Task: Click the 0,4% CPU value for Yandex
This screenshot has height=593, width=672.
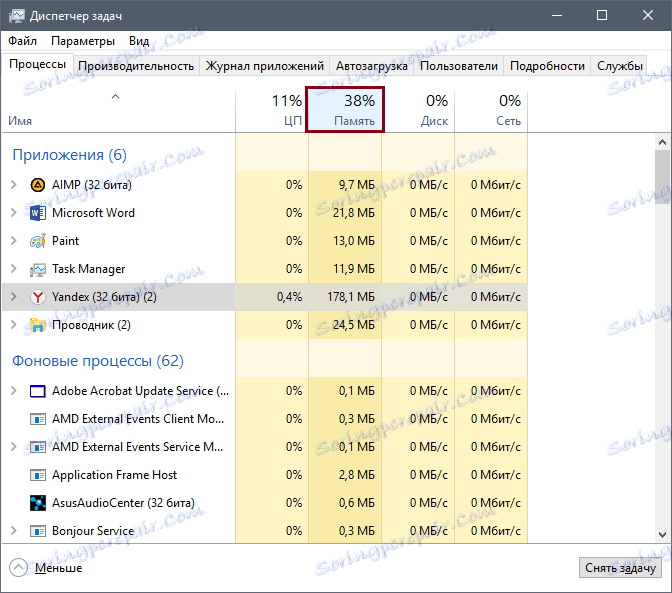Action: (x=289, y=297)
